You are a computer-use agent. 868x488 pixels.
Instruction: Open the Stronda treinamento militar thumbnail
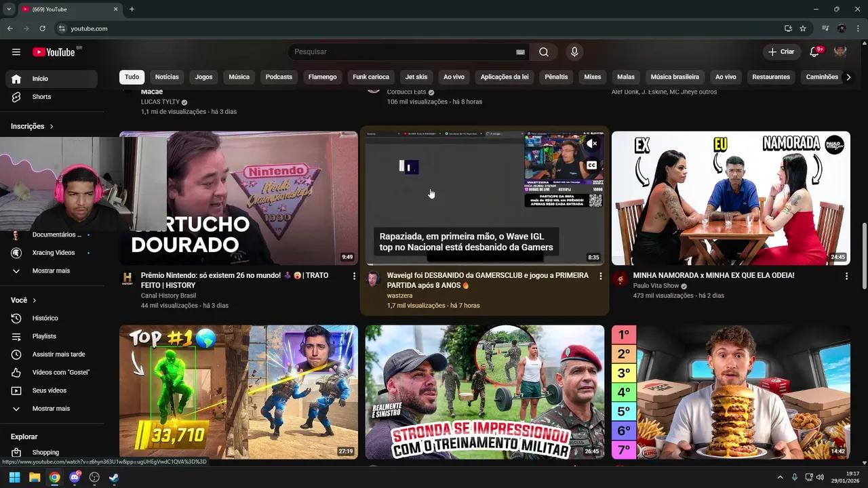point(485,392)
